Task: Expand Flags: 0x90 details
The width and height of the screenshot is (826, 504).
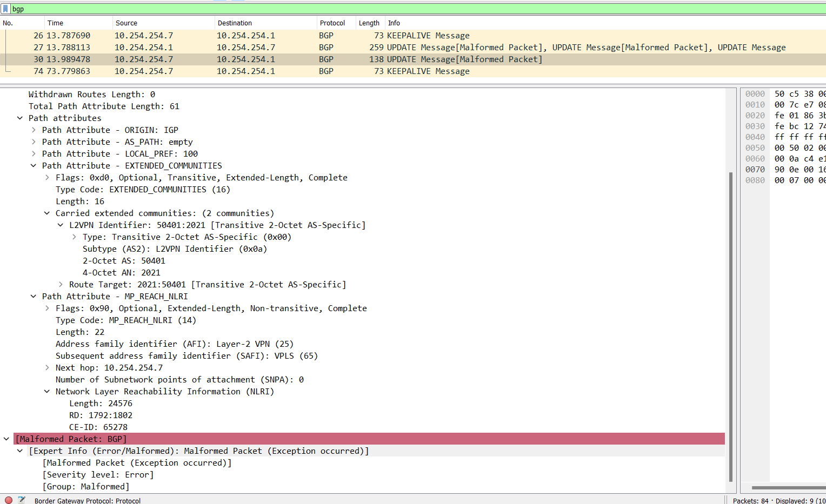Action: [47, 308]
